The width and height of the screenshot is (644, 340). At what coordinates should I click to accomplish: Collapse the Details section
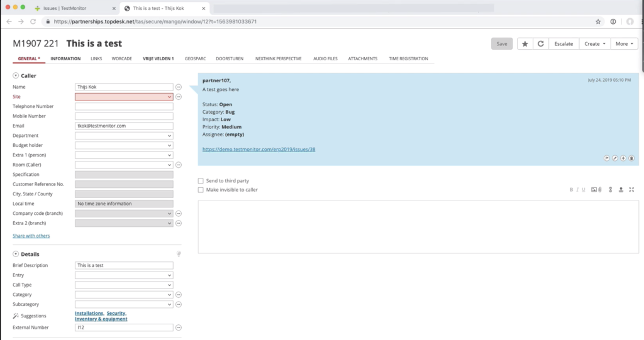16,254
